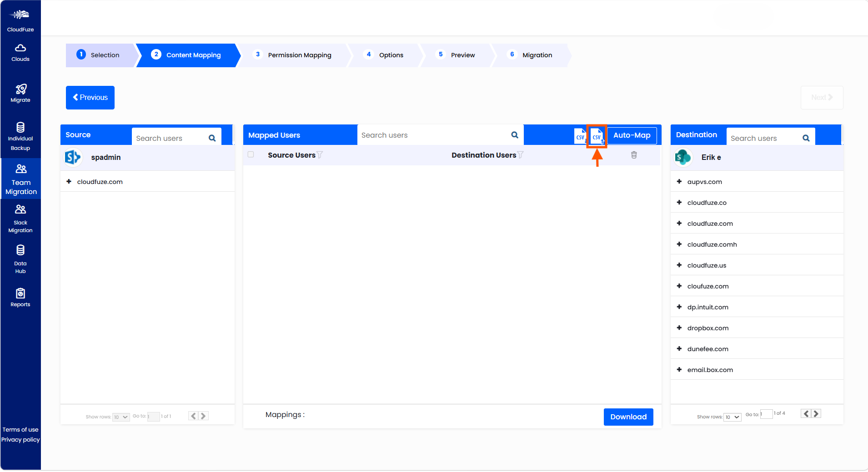The width and height of the screenshot is (868, 472).
Task: Click Destination search magnifier icon
Action: point(806,138)
